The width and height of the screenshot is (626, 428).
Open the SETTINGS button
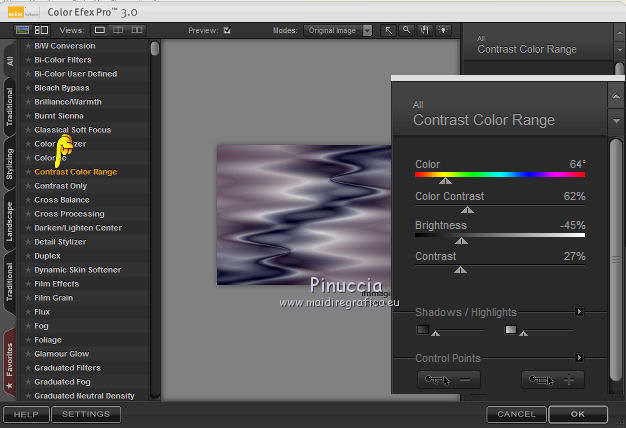point(86,414)
